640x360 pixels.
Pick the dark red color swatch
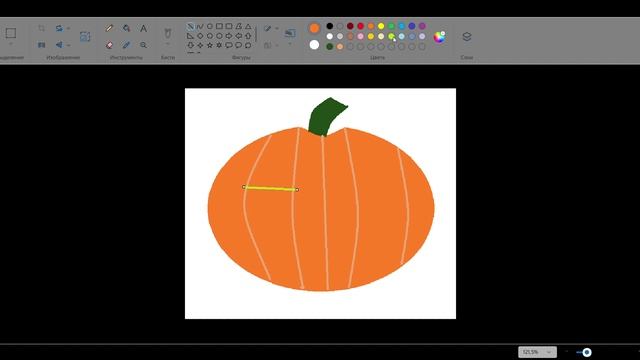[x=350, y=26]
